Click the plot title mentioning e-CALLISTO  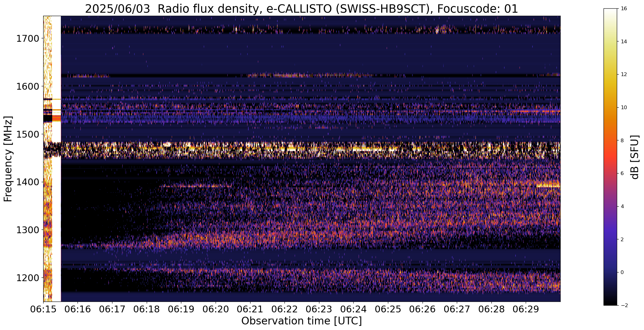(301, 9)
